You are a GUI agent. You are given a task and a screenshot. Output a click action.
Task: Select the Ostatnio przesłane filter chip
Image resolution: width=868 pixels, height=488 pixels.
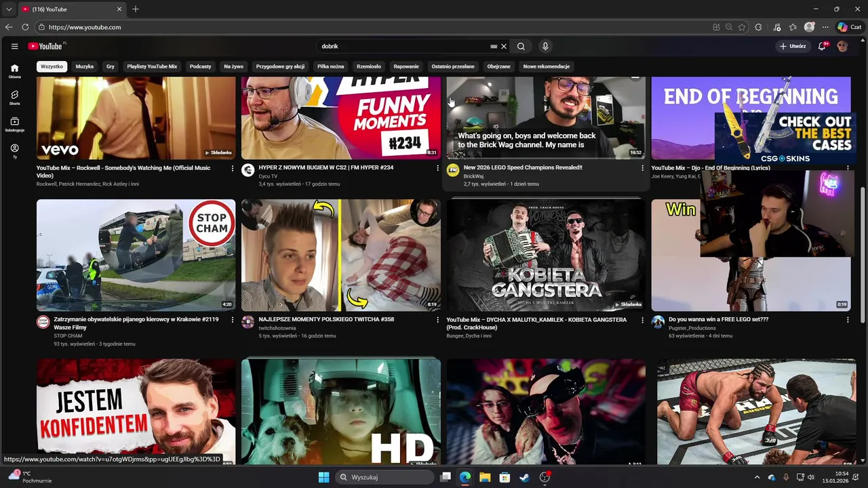[453, 66]
